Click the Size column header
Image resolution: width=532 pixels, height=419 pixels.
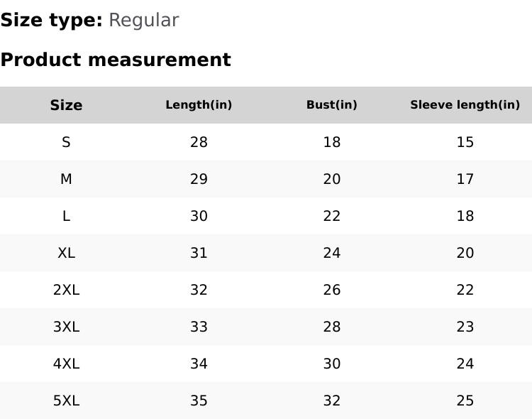pos(66,105)
